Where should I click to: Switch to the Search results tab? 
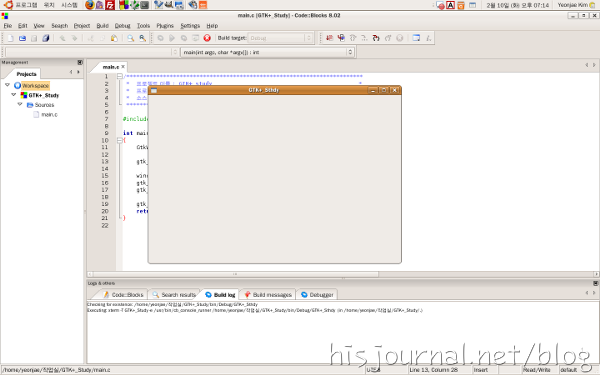pyautogui.click(x=174, y=295)
